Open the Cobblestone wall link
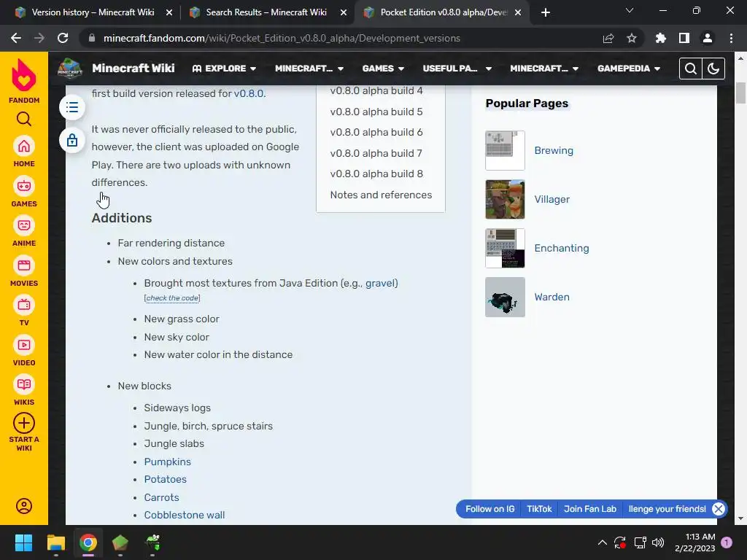This screenshot has width=747, height=560. tap(185, 515)
